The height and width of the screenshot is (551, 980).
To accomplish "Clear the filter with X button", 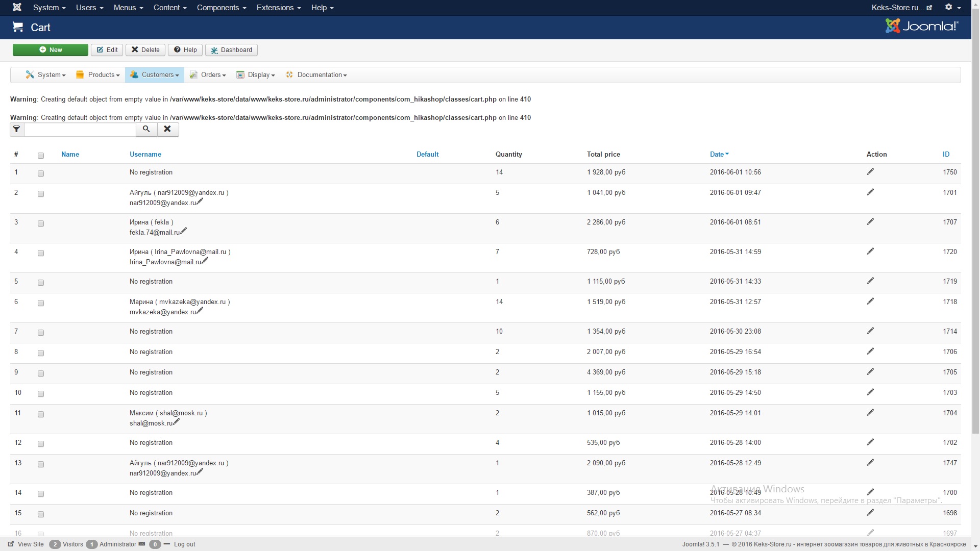I will (x=167, y=129).
